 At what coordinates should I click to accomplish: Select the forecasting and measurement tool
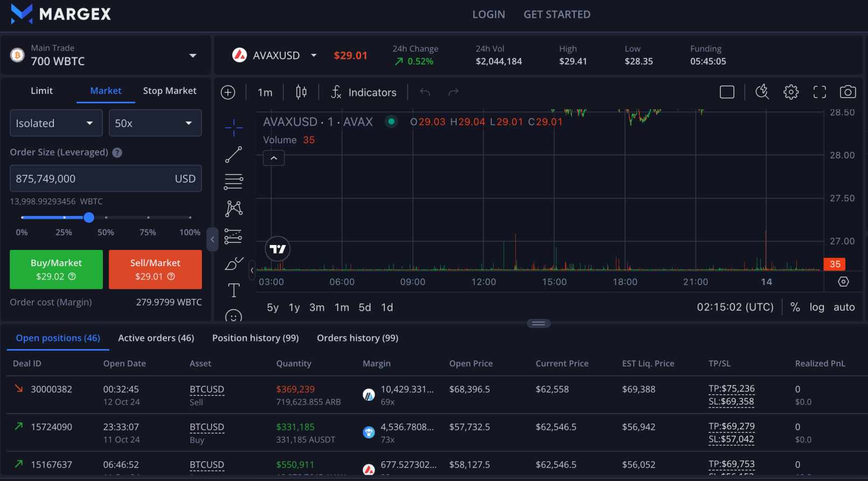(234, 236)
